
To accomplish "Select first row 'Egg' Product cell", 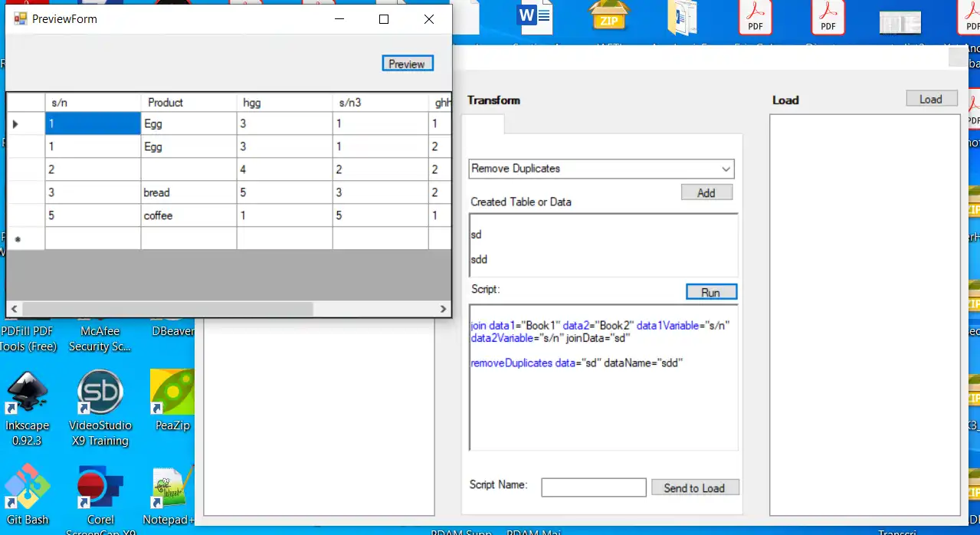I will [x=188, y=123].
